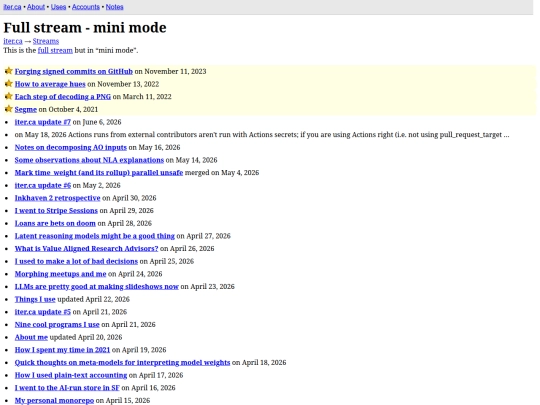Image resolution: width=540 pixels, height=405 pixels.
Task: Click the star icon next to Segme
Action: click(9, 109)
